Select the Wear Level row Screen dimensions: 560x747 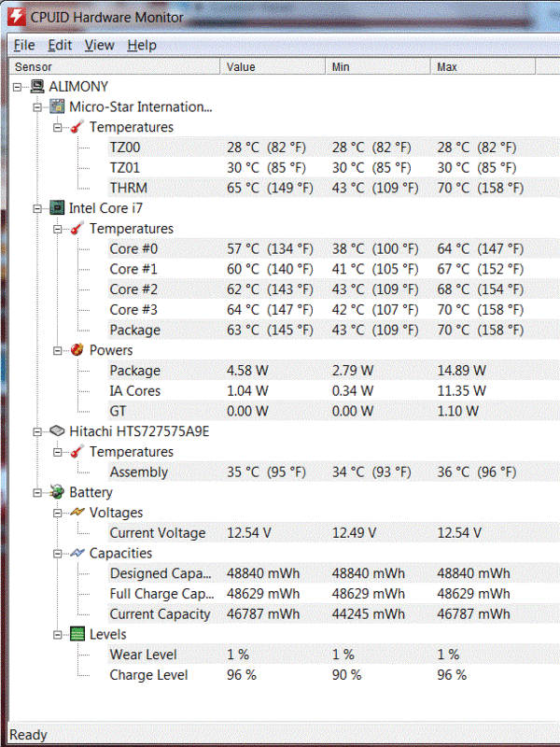pos(334,655)
